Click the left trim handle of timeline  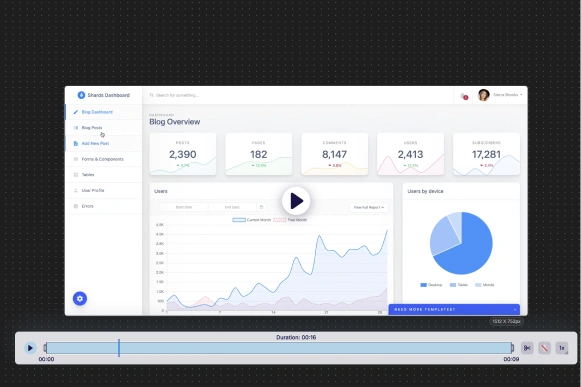45,348
